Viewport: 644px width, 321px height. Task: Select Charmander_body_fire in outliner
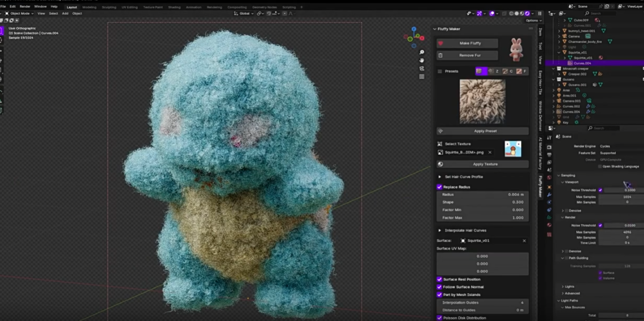tap(585, 42)
